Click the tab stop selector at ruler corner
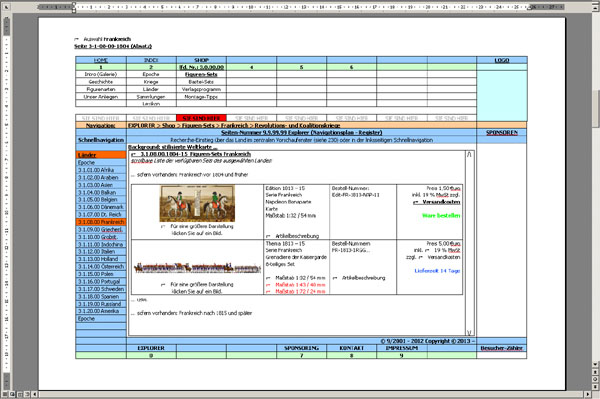600x399 pixels. click(x=6, y=7)
